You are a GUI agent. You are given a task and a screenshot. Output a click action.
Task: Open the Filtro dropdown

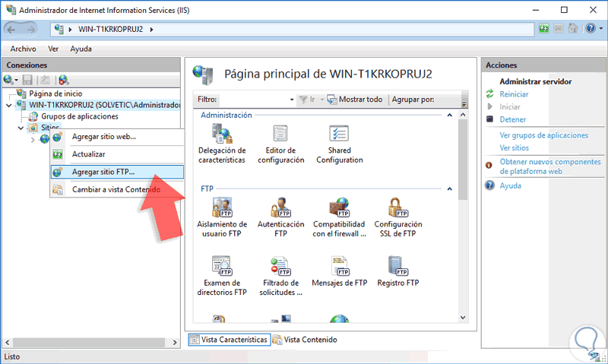pos(292,100)
